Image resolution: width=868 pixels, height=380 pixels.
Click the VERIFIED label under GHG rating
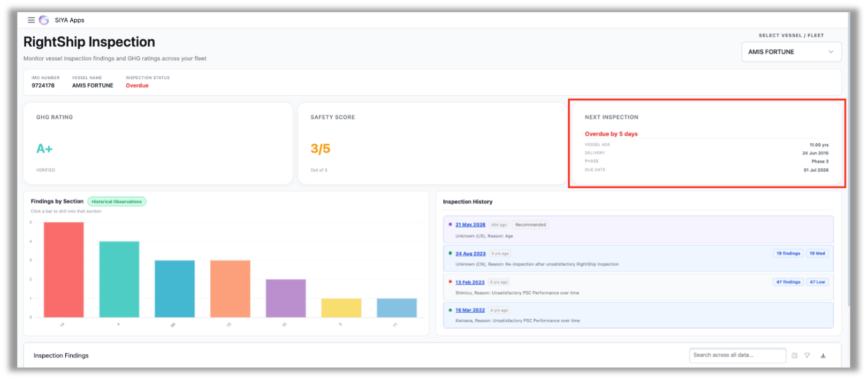[45, 170]
